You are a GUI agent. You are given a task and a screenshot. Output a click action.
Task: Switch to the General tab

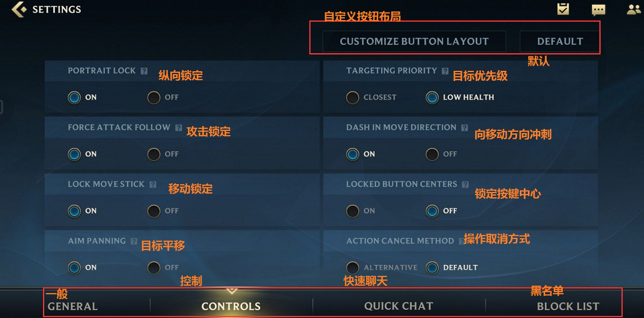[x=73, y=306]
